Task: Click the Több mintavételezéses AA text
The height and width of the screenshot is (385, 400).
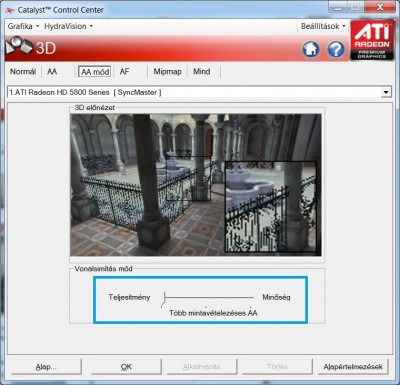Action: pos(213,313)
